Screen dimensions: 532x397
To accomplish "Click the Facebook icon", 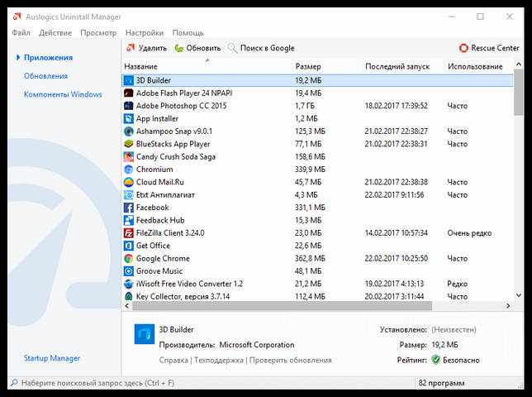I will (x=129, y=208).
